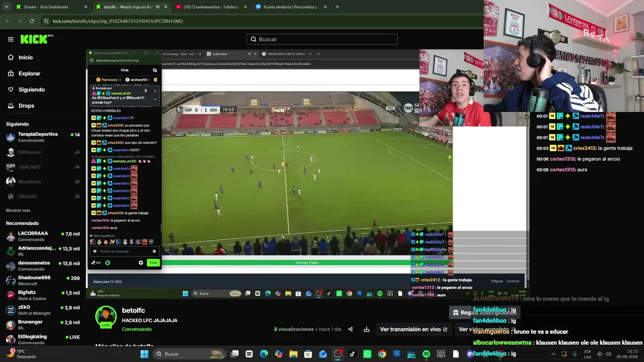Open StKlausen followed channel
Screen dimensions: 644x362
43,152
